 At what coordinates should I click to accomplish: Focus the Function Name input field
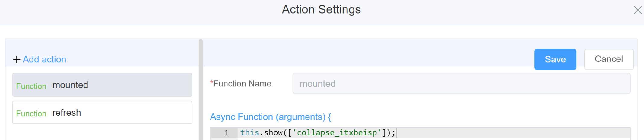[x=461, y=84]
